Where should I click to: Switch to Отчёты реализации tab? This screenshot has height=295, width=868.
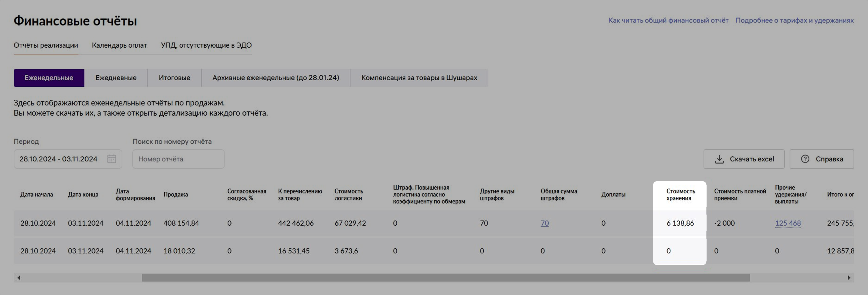[46, 45]
